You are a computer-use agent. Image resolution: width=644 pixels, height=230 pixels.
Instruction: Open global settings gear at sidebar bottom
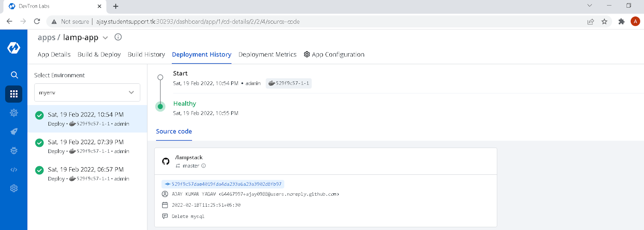pos(14,188)
